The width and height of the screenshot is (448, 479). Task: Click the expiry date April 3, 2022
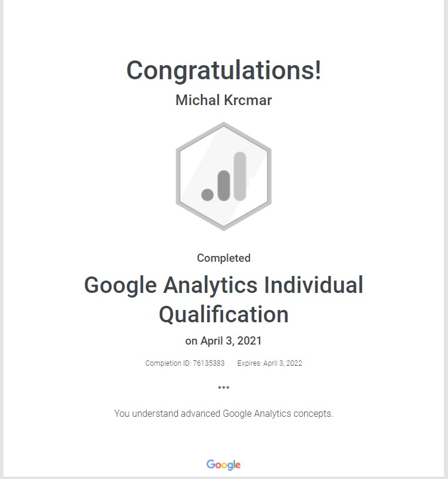click(282, 363)
